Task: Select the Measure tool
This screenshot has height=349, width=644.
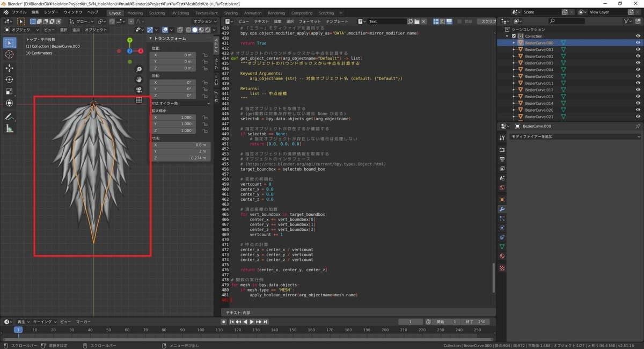Action: [x=10, y=128]
